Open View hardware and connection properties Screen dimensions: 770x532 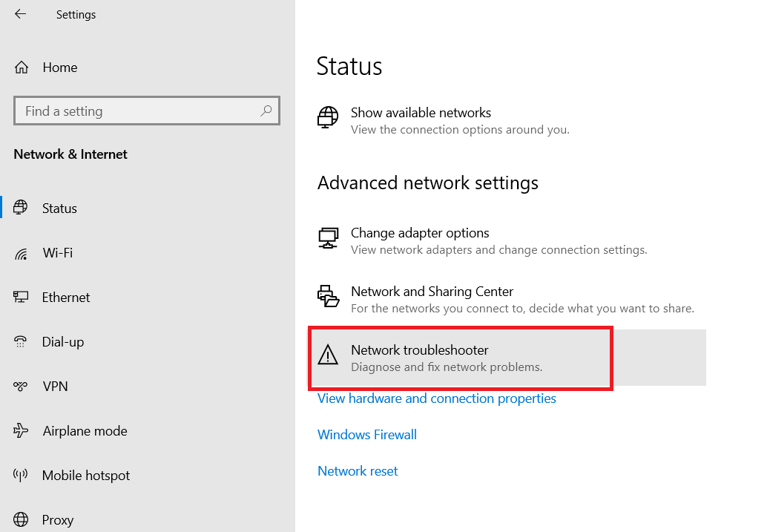(436, 398)
